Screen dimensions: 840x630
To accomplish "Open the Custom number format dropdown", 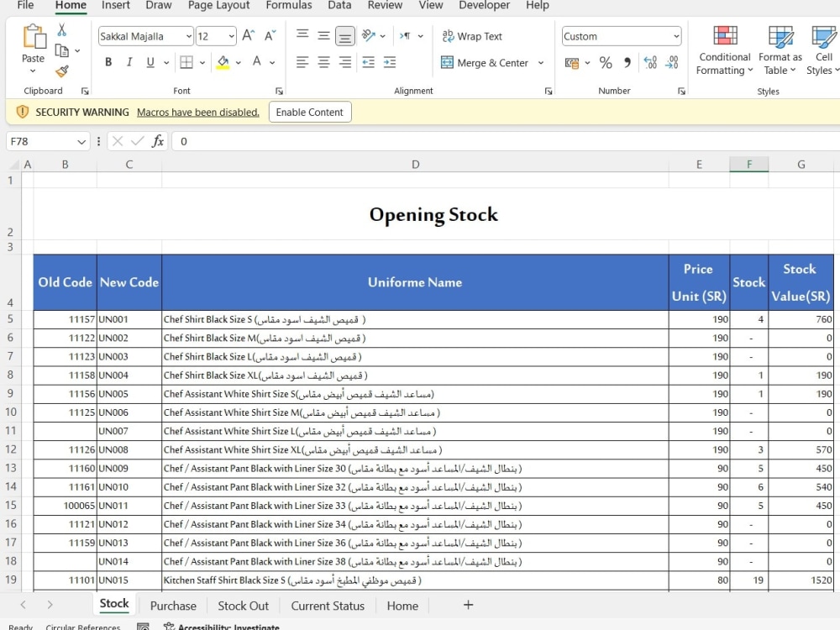I will point(676,36).
